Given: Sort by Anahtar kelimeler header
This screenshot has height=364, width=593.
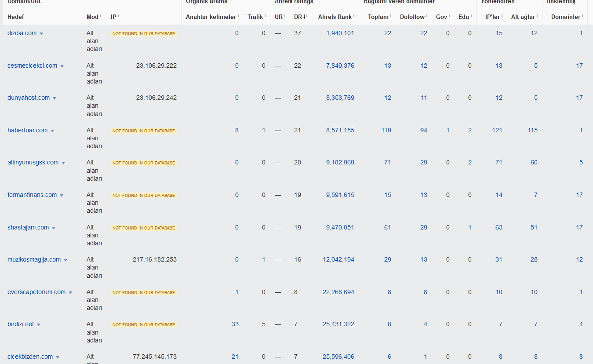Looking at the screenshot, I should (211, 17).
